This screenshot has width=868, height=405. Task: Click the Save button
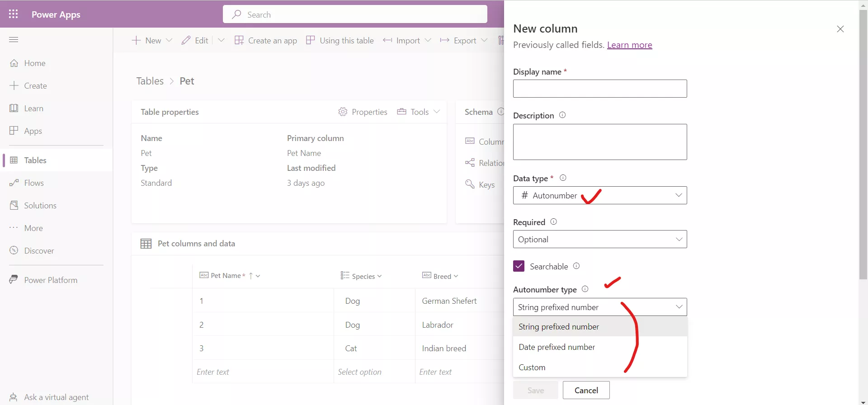pyautogui.click(x=536, y=390)
